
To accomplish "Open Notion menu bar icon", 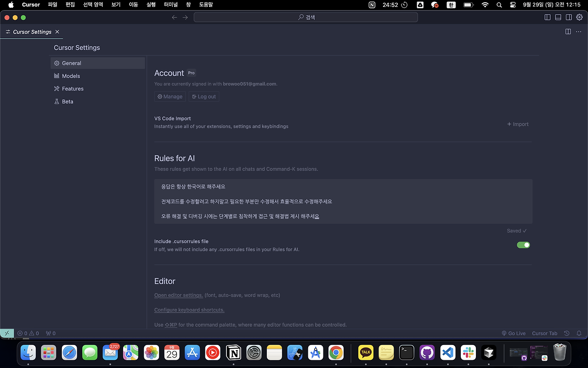I will click(x=372, y=5).
